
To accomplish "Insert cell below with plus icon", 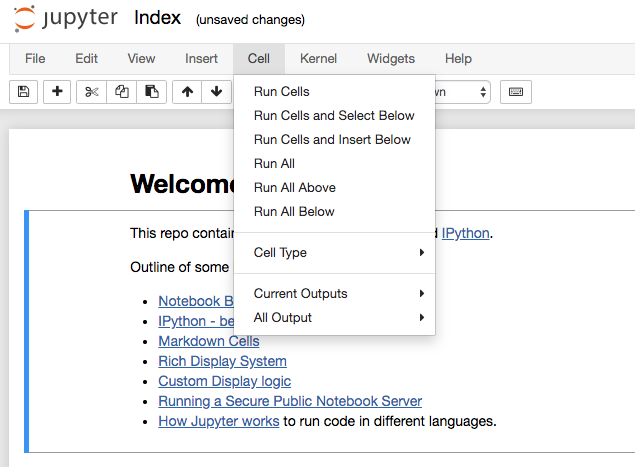I will pos(57,92).
